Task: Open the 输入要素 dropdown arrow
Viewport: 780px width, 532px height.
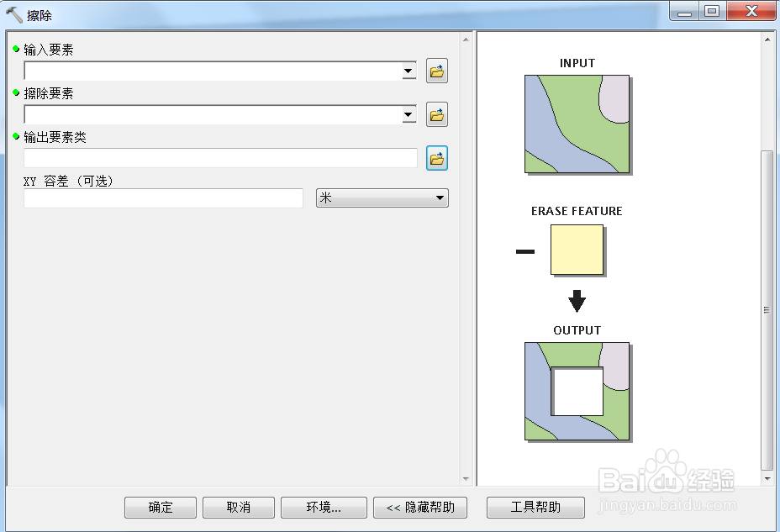Action: [408, 71]
